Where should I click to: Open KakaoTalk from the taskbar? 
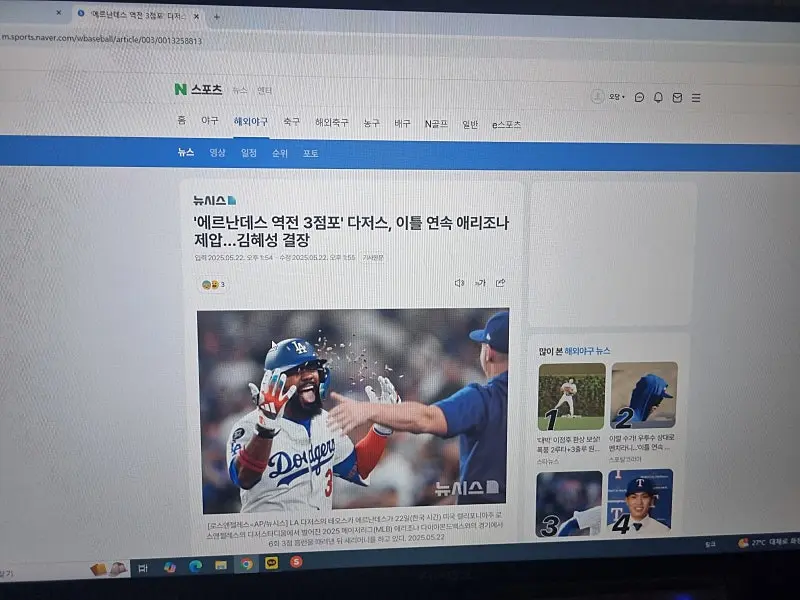point(271,564)
